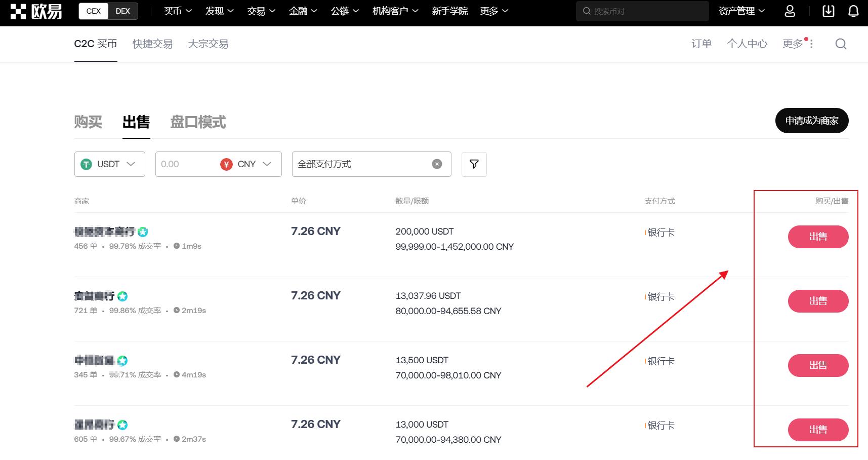Click the download app icon
868x460 pixels.
(828, 11)
